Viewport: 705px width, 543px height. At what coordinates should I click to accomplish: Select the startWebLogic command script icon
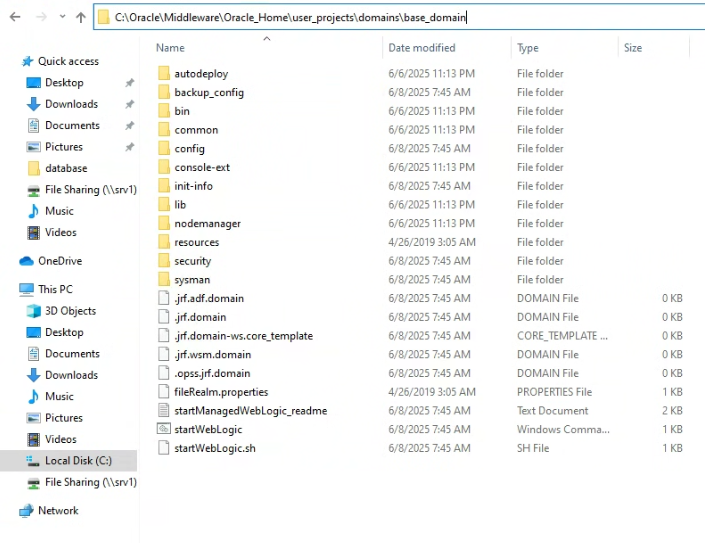pyautogui.click(x=164, y=429)
